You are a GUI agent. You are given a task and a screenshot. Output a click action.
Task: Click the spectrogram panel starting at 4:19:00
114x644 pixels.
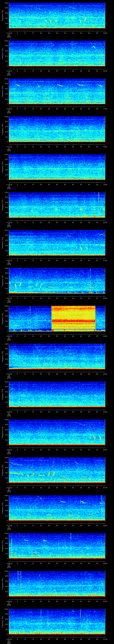[x=57, y=205]
